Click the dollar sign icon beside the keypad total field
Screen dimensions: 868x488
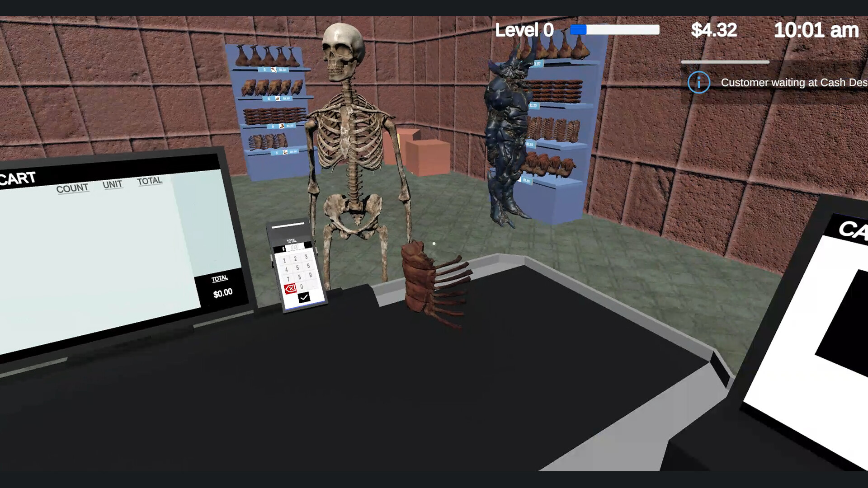pyautogui.click(x=283, y=248)
